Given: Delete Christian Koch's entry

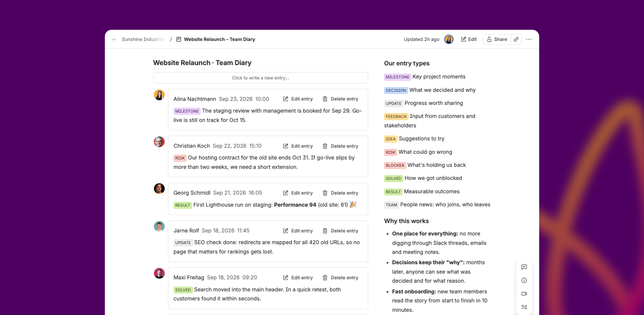Looking at the screenshot, I should 340,146.
